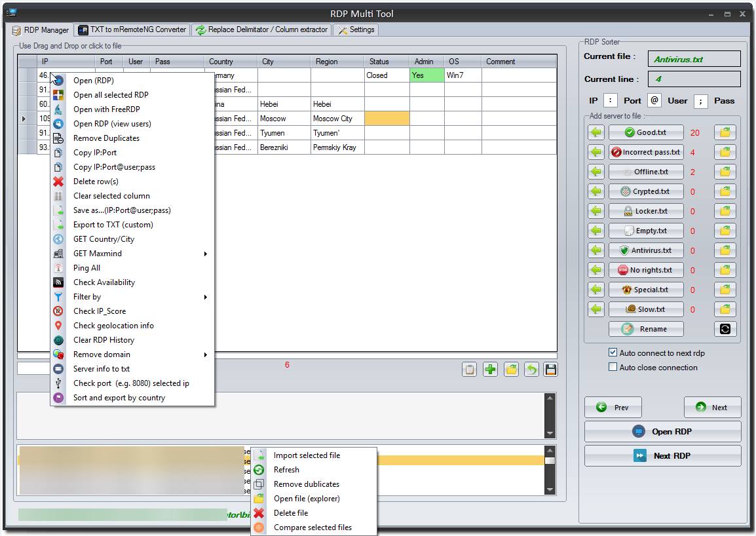Click the clipboard paste icon below the table
The image size is (756, 536).
click(x=469, y=370)
